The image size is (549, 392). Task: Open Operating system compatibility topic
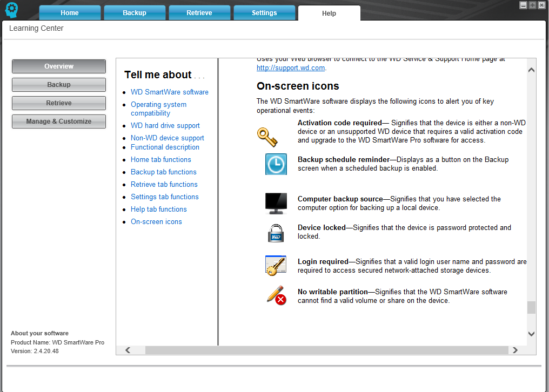pos(159,109)
